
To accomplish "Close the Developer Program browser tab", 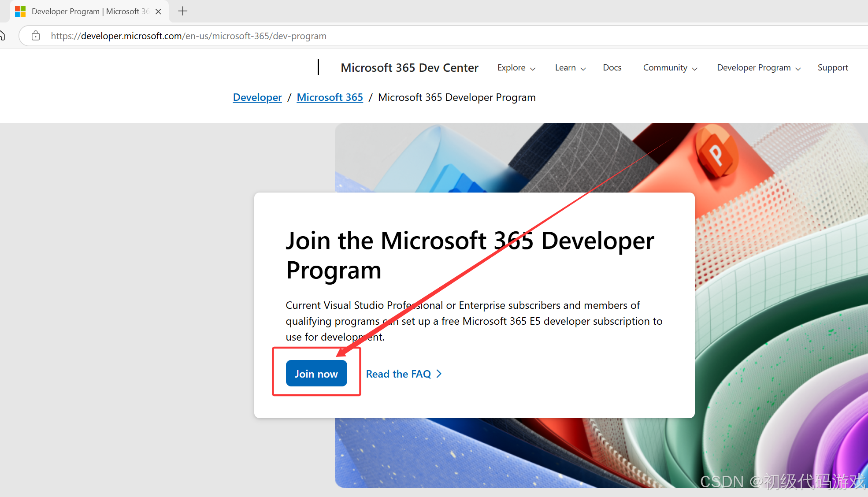I will [x=158, y=11].
